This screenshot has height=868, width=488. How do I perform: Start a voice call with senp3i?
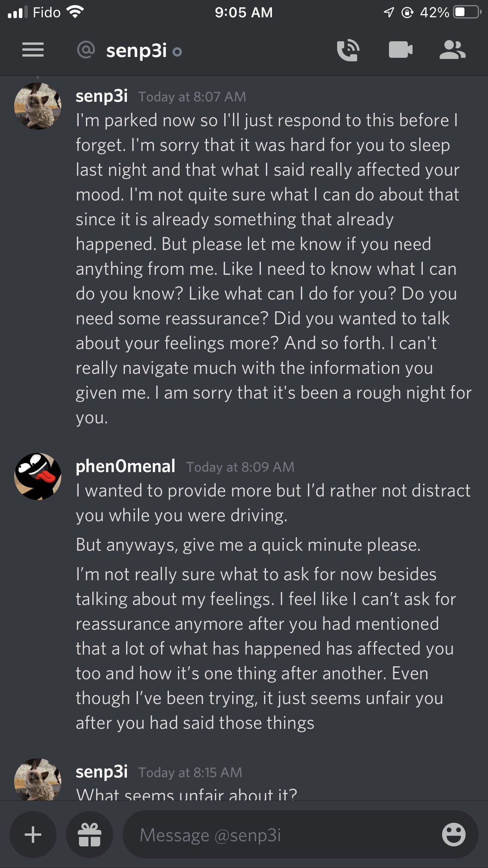[348, 50]
